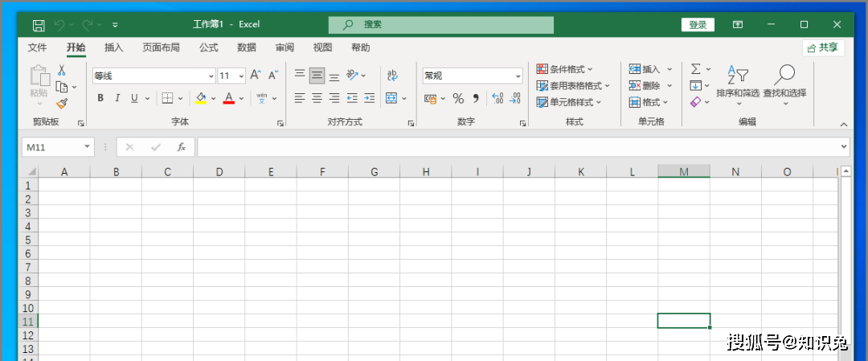This screenshot has height=361, width=868.
Task: Click Decrease Indent icon
Action: [352, 99]
